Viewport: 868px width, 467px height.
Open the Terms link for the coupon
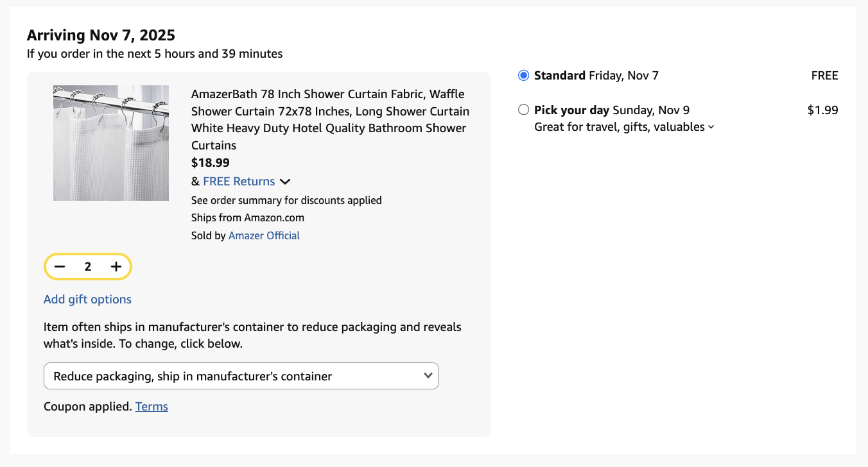coord(152,406)
